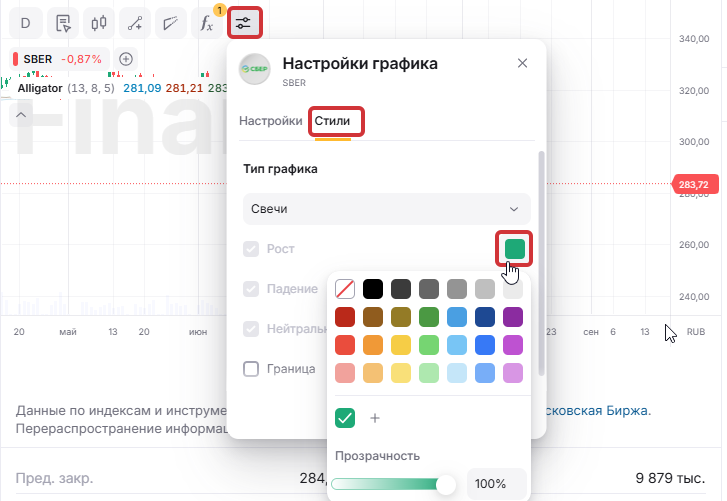
Task: Pick the navy blue swatch
Action: [x=485, y=317]
